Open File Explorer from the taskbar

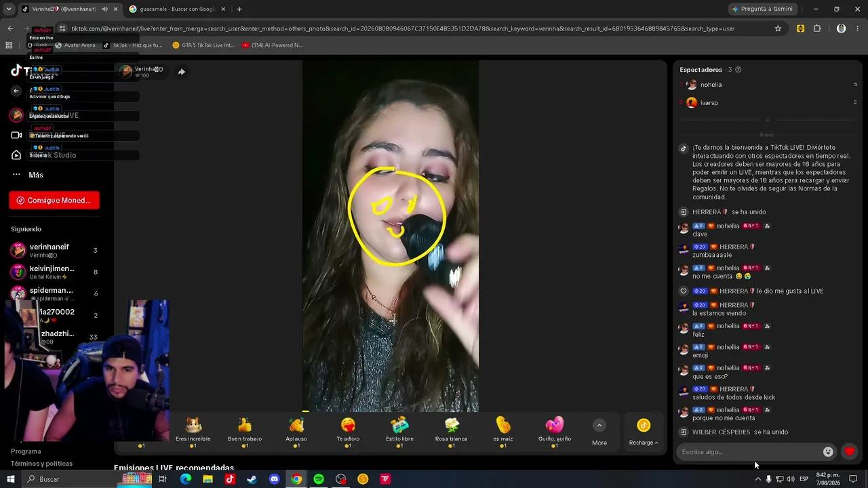tap(208, 479)
